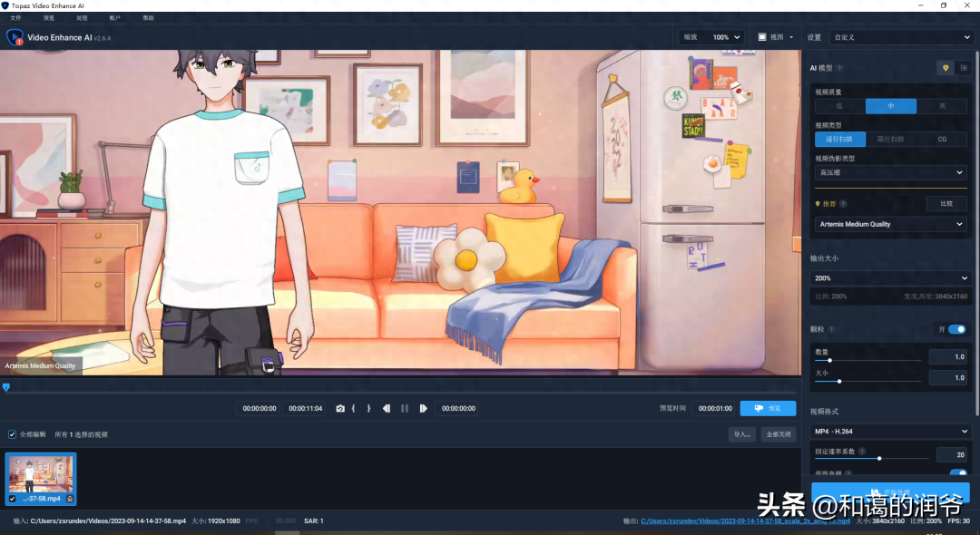This screenshot has width=980, height=535.
Task: Select 高 video quality option
Action: coord(941,106)
